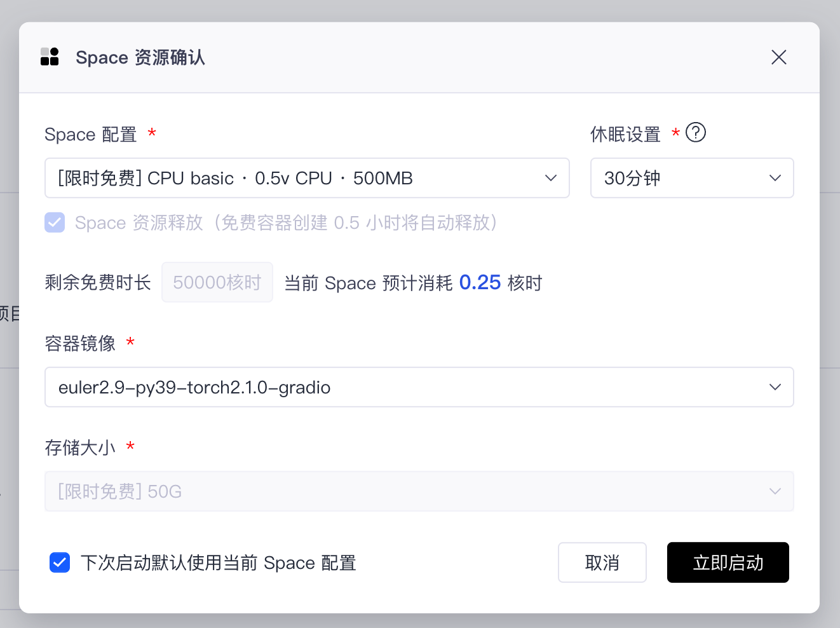Screen dimensions: 840x628
Task: Open the CPU basic 0.5v CPU configuration dropdown
Action: (299, 178)
